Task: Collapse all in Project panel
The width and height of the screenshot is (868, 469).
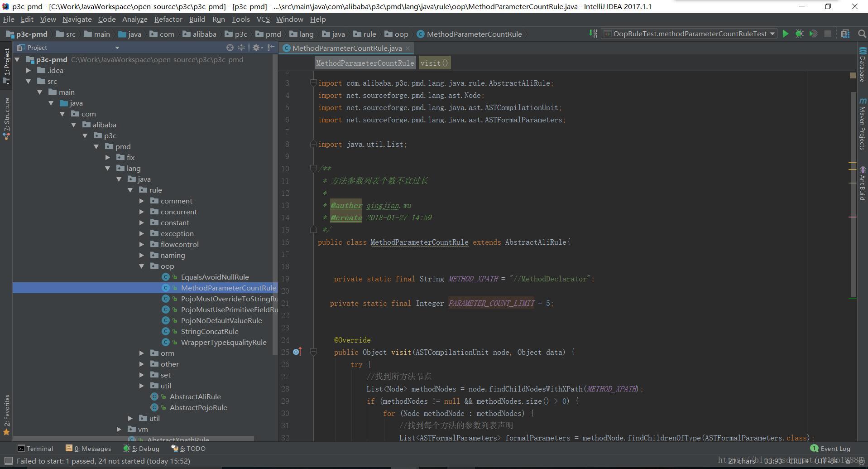Action: pos(241,48)
